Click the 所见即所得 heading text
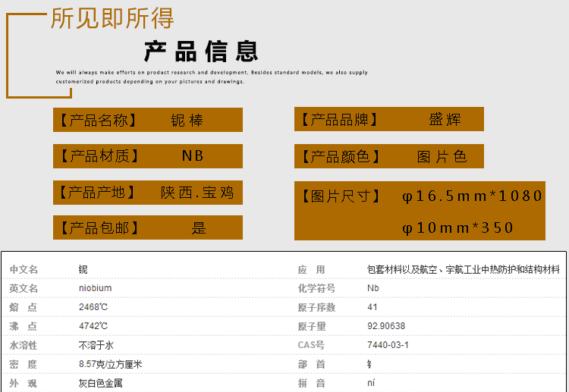Viewport: 569px width, 392px height. (112, 17)
